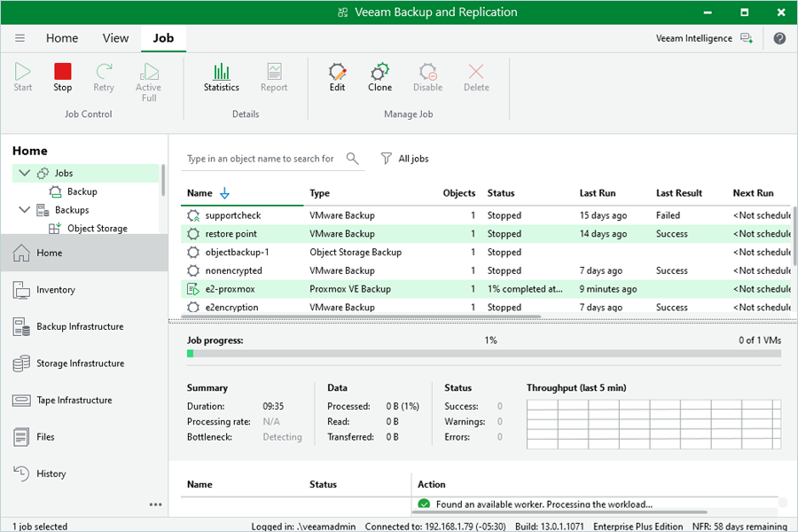Collapse the Backups tree node
This screenshot has height=532, width=798.
coord(24,210)
